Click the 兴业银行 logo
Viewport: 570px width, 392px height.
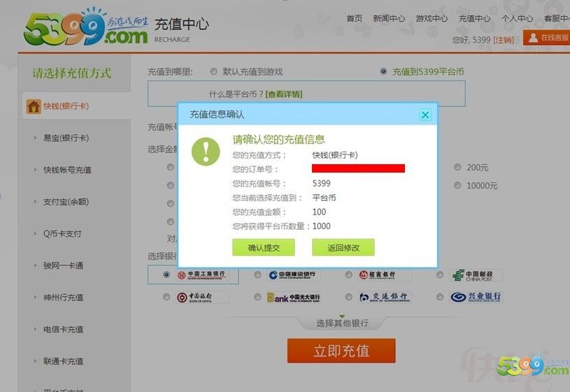pos(476,297)
